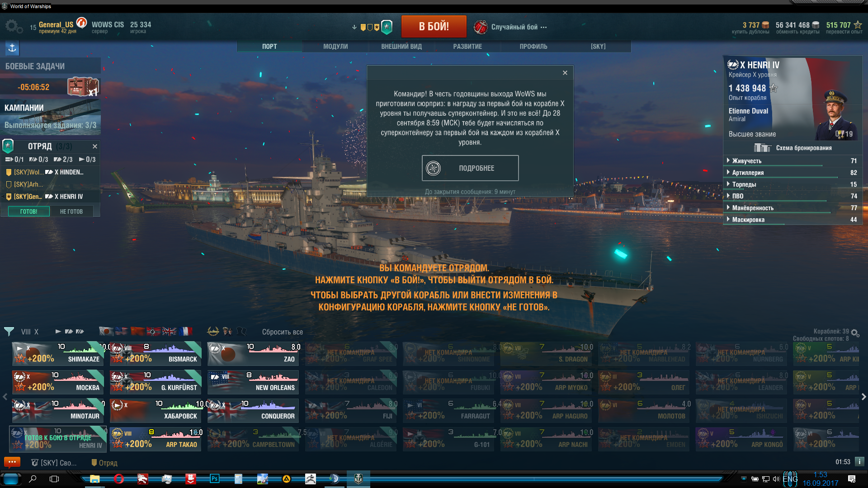Expand the Артиллерия stat row

pyautogui.click(x=793, y=173)
